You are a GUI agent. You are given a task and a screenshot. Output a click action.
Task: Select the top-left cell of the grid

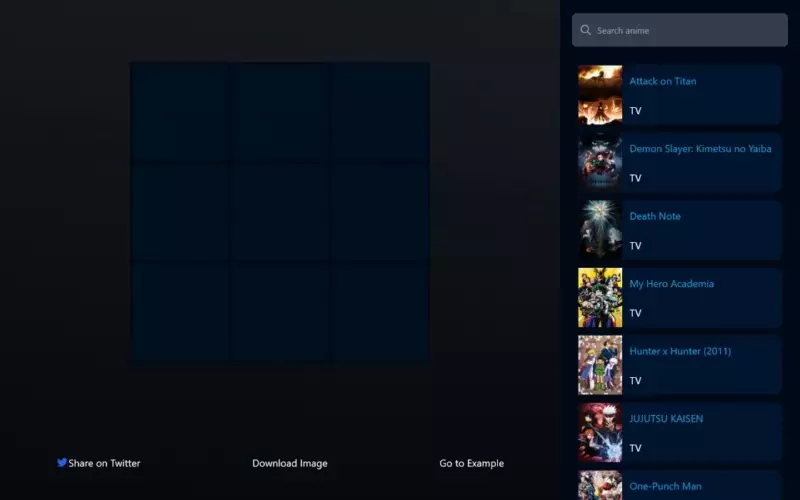[180, 112]
